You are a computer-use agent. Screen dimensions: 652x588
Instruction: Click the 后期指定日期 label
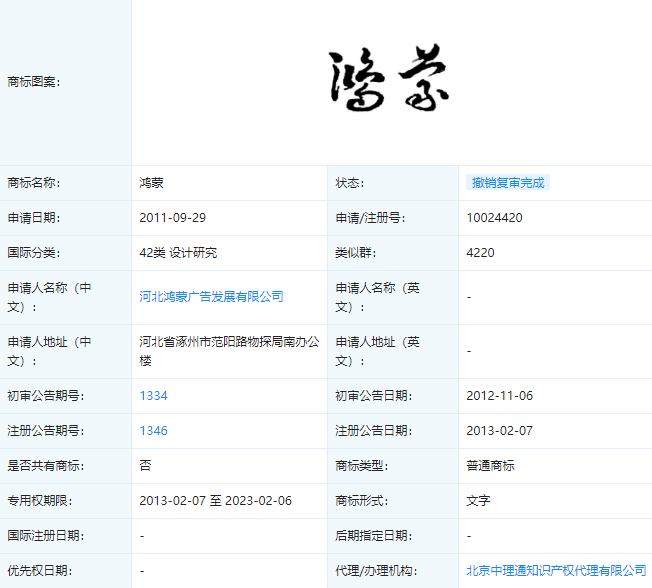point(374,535)
